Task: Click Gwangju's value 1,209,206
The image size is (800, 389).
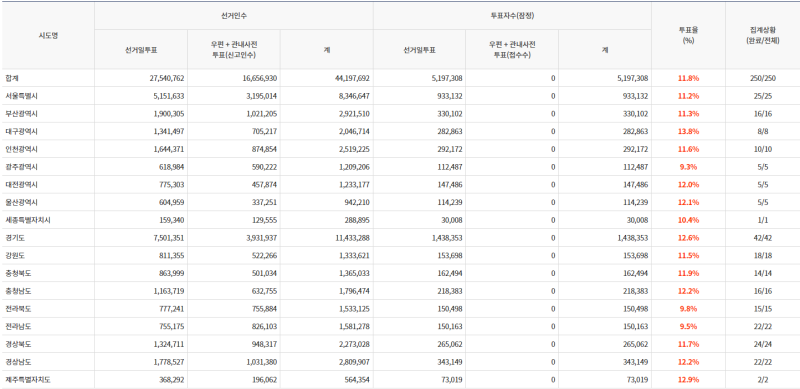Action: [x=354, y=167]
